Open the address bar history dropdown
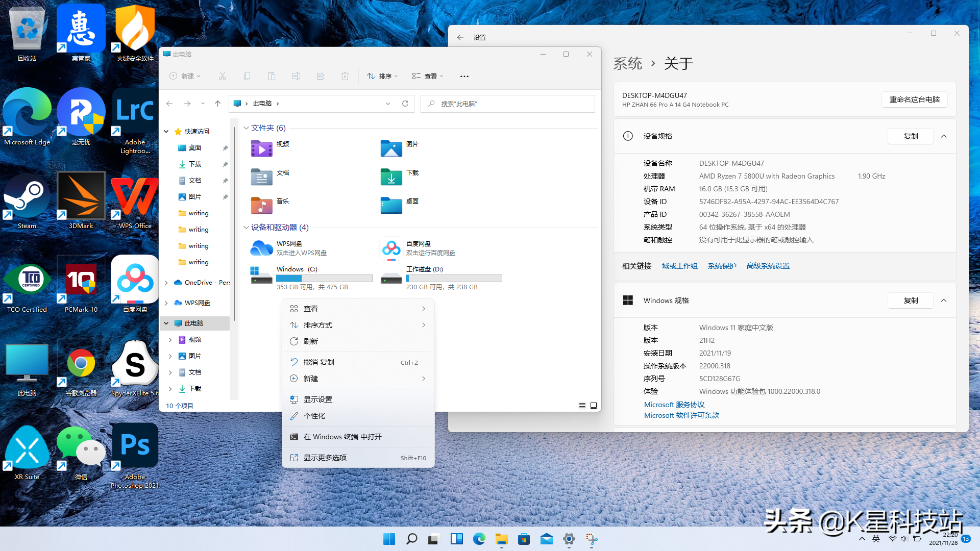 (x=388, y=104)
